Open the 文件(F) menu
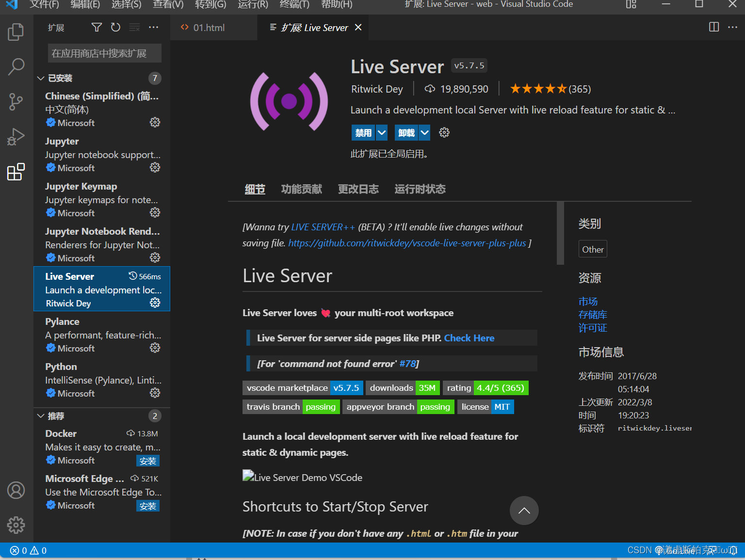 pyautogui.click(x=44, y=4)
